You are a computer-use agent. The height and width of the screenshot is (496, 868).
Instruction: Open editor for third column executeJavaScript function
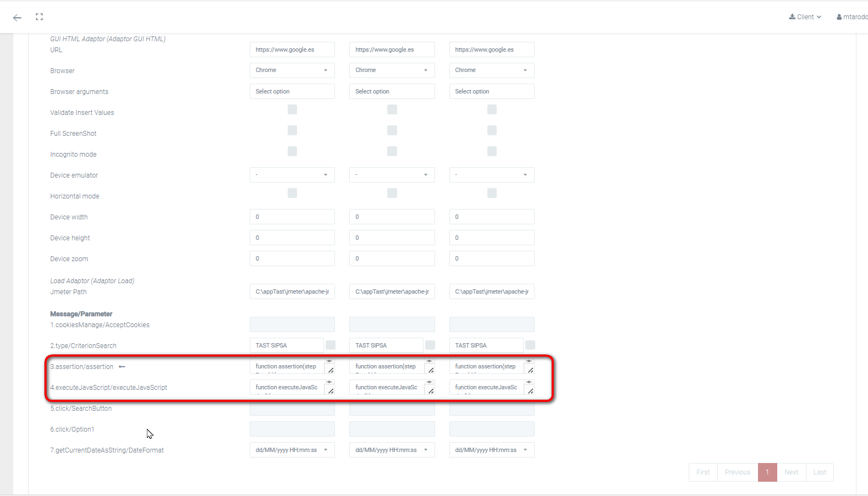(x=530, y=391)
